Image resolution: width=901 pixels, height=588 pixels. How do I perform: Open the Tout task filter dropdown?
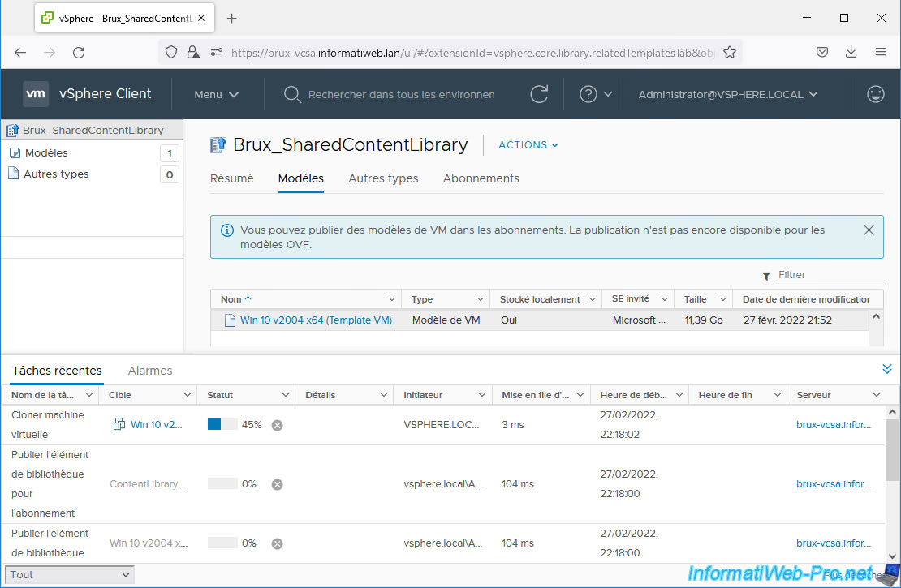click(x=70, y=575)
